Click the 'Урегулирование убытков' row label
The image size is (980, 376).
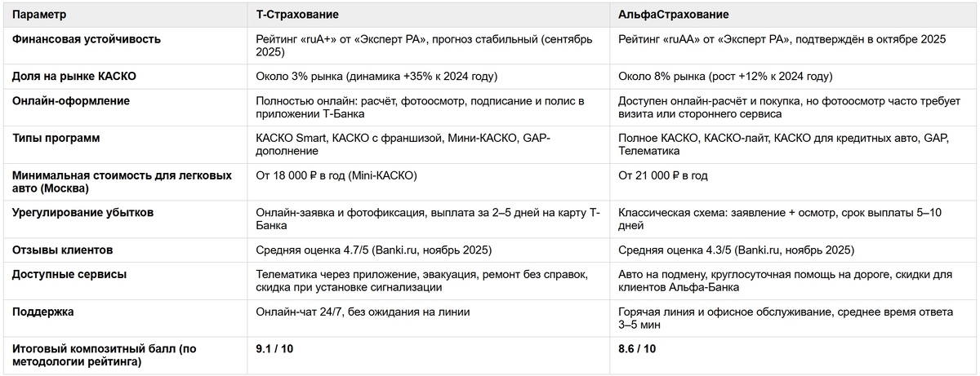[x=83, y=212]
